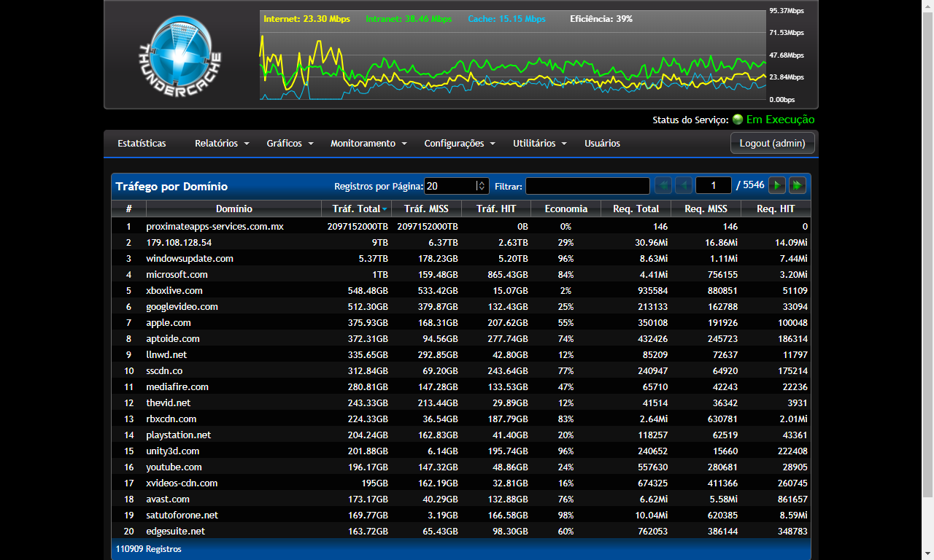Click the Registros por Página stepper
Screen dimensions: 934x560
(x=481, y=186)
